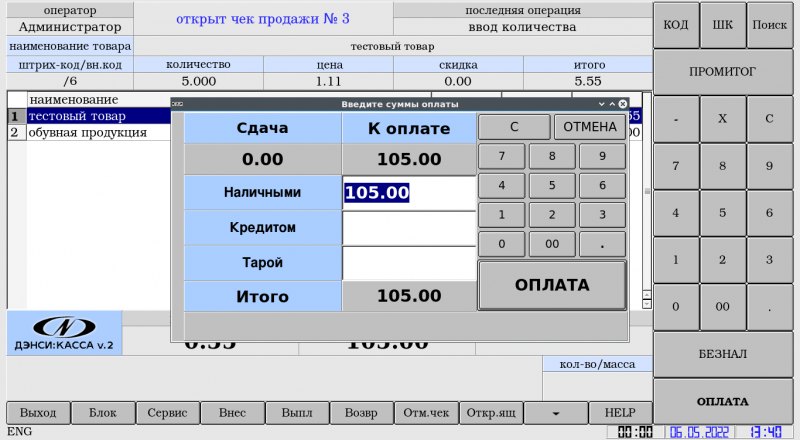Close the payment dialog with X icon
The width and height of the screenshot is (800, 440).
pyautogui.click(x=622, y=104)
